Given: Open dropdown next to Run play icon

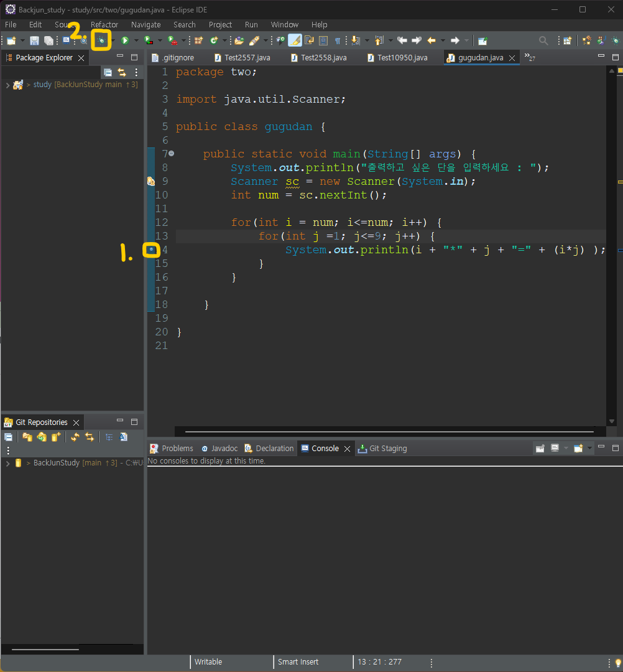Looking at the screenshot, I should coord(136,40).
